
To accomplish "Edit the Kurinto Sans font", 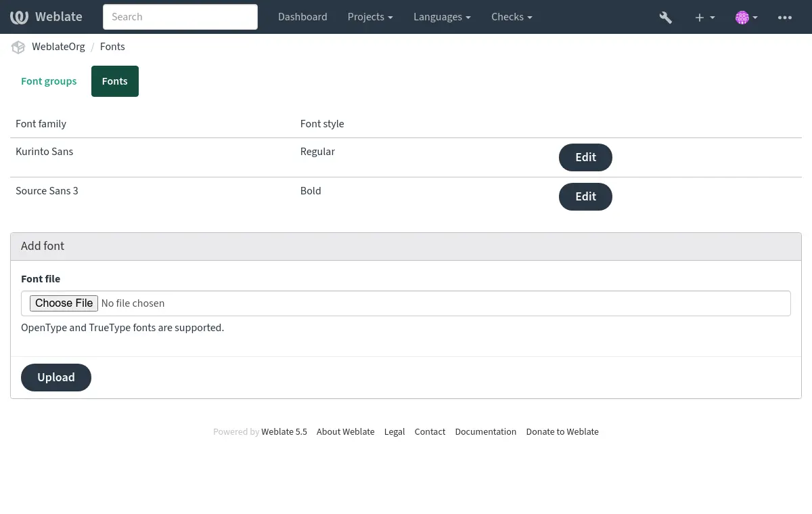I will [585, 157].
